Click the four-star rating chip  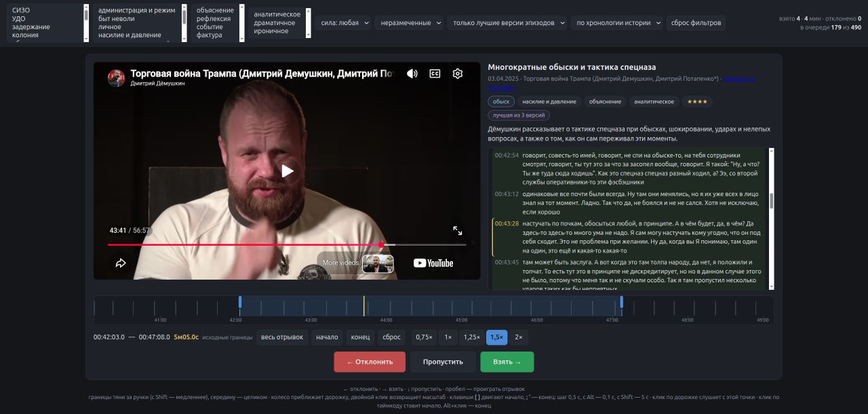click(698, 102)
